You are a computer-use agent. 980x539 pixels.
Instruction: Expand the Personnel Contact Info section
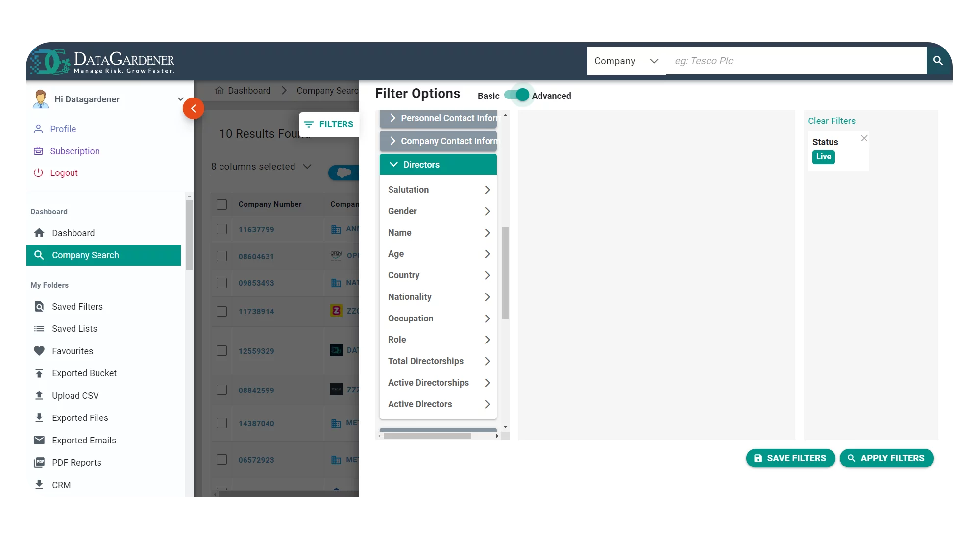tap(438, 118)
